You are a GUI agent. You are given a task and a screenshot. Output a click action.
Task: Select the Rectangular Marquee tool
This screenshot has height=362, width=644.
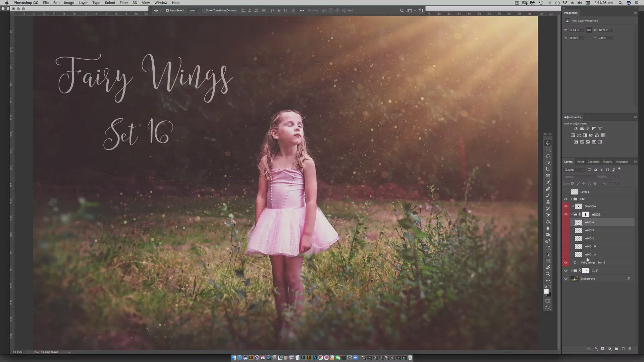coord(548,149)
